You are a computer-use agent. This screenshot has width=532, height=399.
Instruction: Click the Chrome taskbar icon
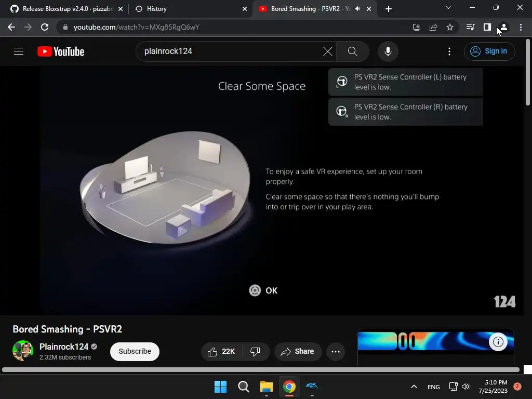289,387
